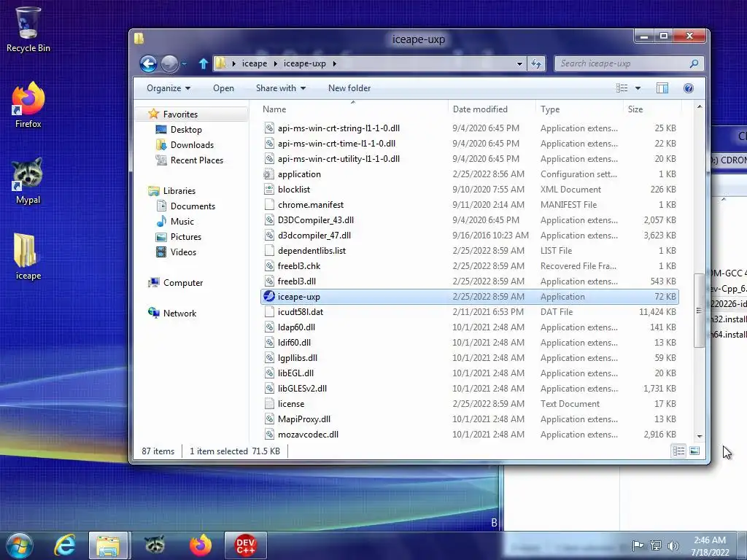Open Pictures library
The image size is (747, 560).
click(186, 237)
